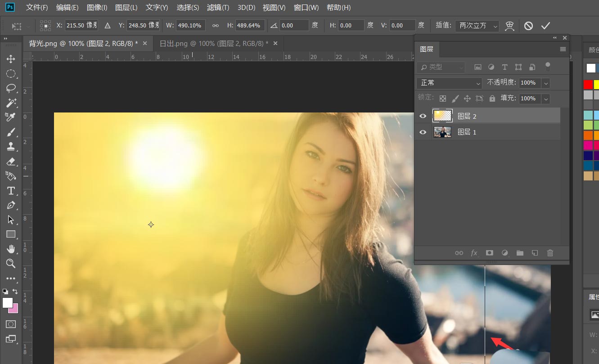599x364 pixels.
Task: Create new fill or adjustment layer
Action: pyautogui.click(x=504, y=253)
